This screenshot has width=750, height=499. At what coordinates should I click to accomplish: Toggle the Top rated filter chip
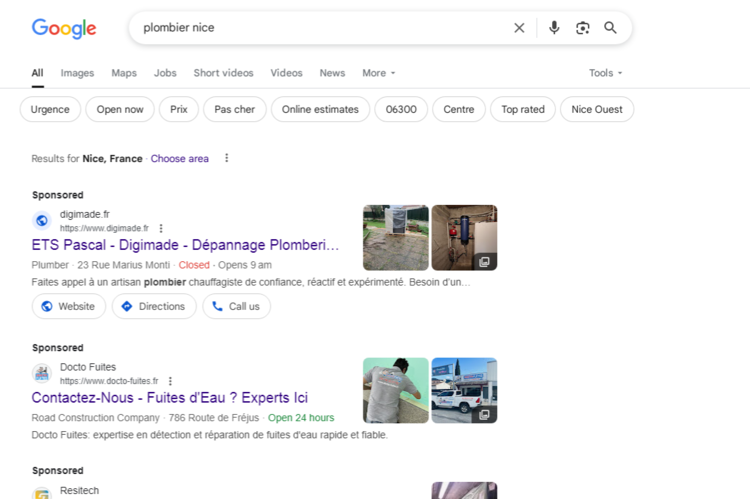(x=523, y=109)
